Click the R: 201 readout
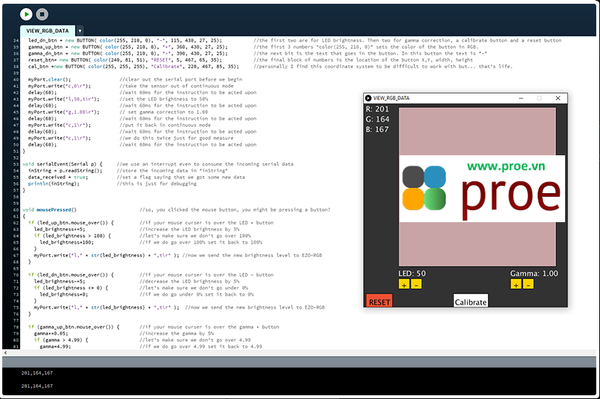The width and height of the screenshot is (600, 399). (377, 109)
